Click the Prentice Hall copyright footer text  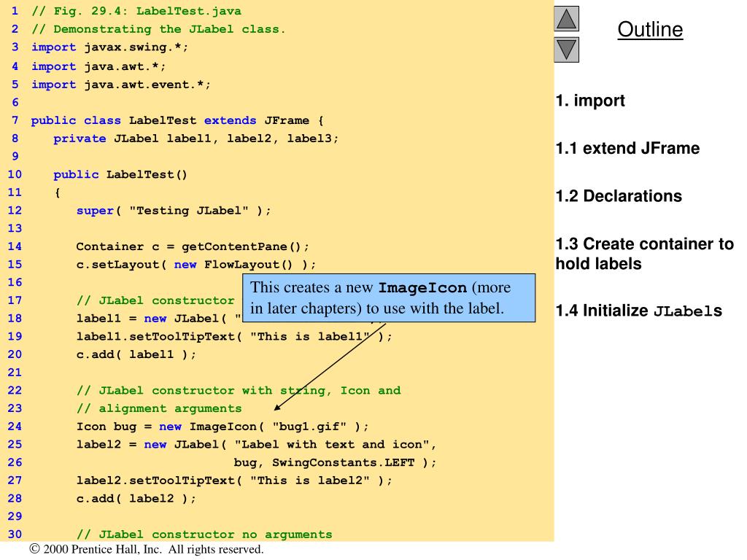(147, 550)
